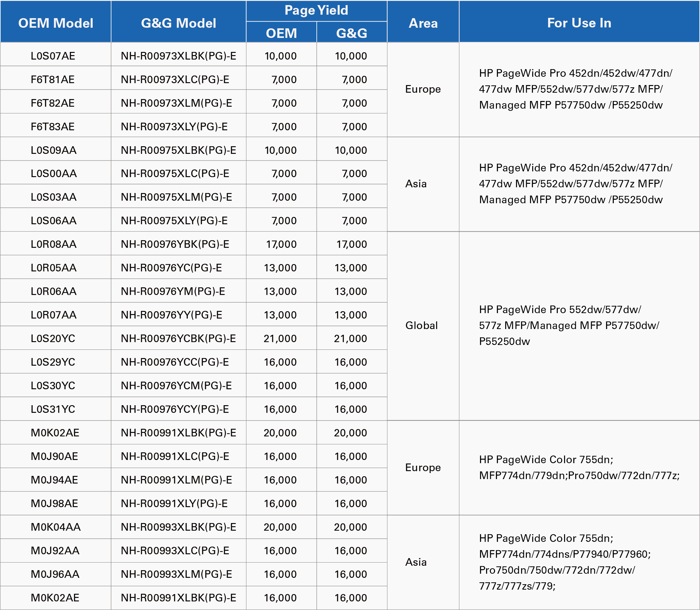Click the NH-R00975XLBK(PG)-E model cell

point(179,149)
